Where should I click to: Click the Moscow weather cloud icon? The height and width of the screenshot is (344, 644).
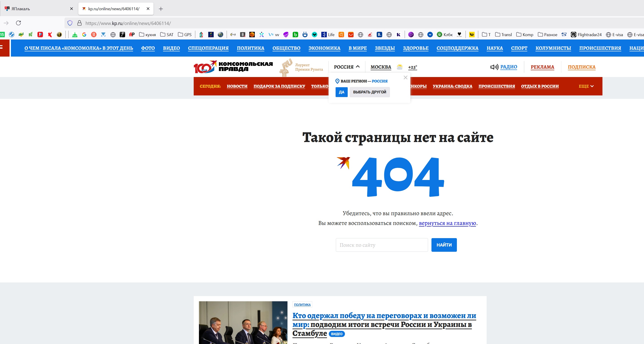(x=399, y=67)
